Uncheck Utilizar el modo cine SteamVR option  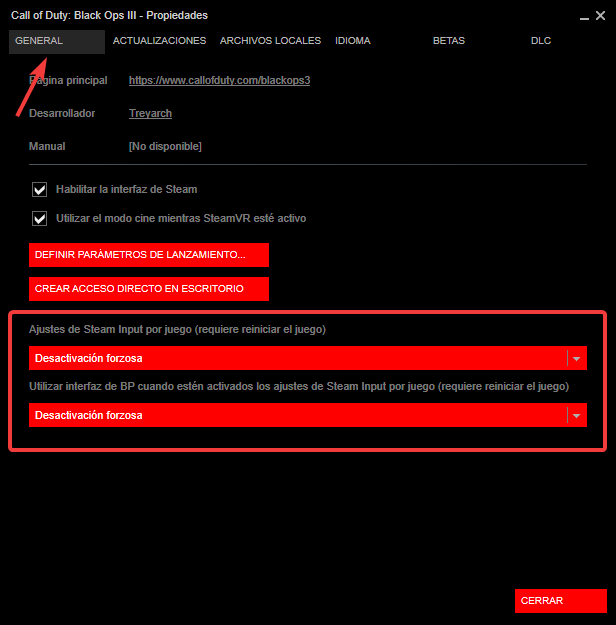[x=39, y=218]
